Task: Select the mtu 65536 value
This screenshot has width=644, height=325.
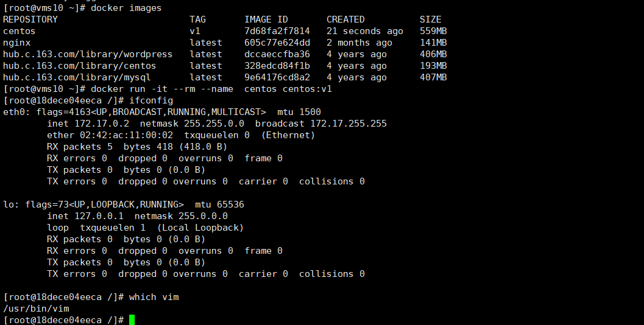Action: [219, 204]
